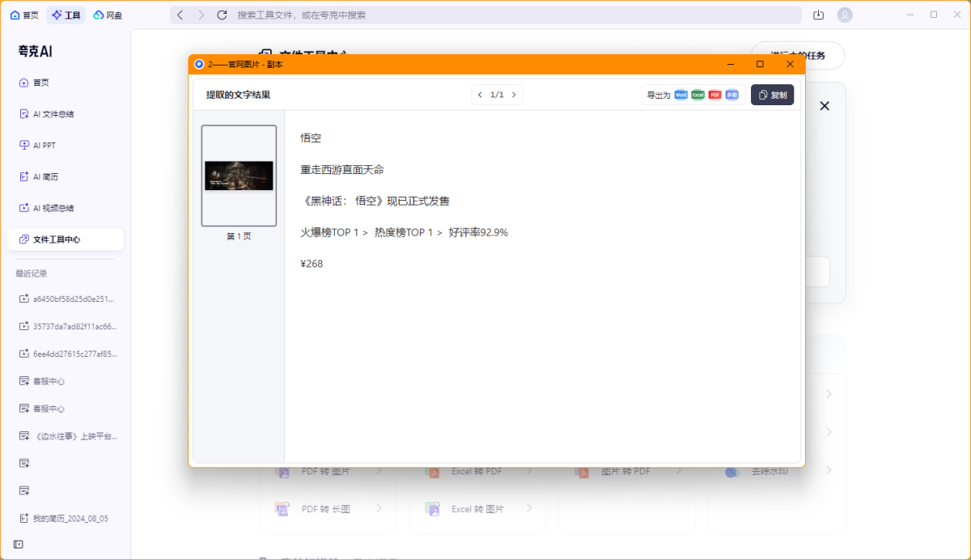Click the 复制 copy button
Screen dimensions: 971x560
[x=772, y=95]
